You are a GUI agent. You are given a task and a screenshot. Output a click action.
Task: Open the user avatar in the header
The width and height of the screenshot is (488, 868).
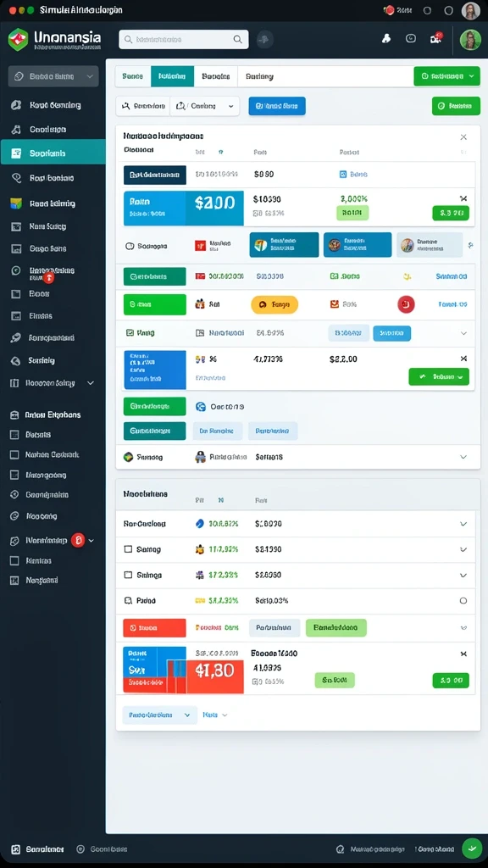coord(470,40)
